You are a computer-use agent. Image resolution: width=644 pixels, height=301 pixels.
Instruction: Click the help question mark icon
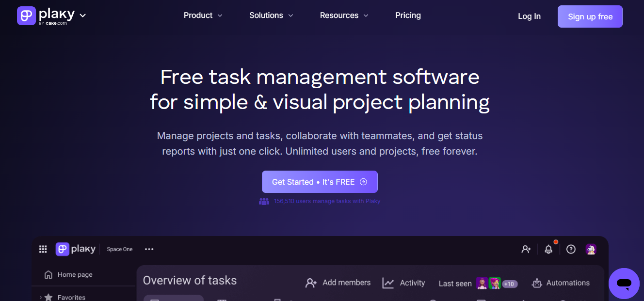pos(571,249)
